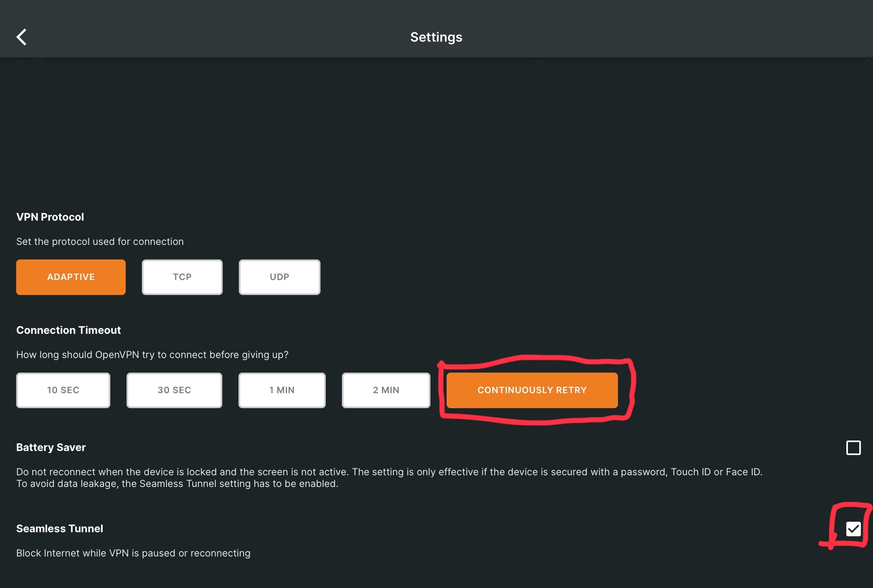873x588 pixels.
Task: Choose UDP as the VPN protocol
Action: coord(279,277)
